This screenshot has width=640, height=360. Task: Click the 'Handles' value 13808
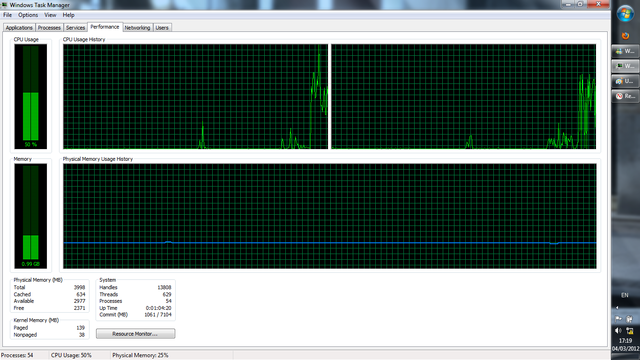(x=164, y=287)
